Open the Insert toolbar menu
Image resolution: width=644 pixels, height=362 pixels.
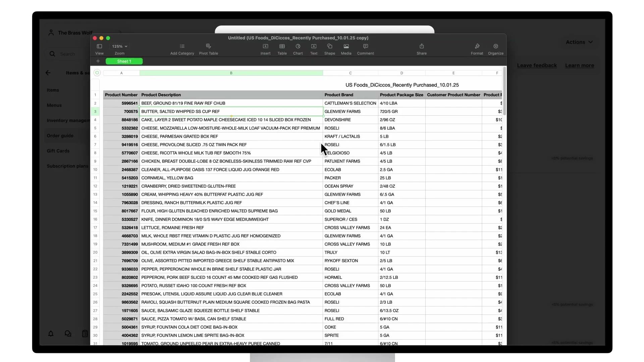pos(265,47)
